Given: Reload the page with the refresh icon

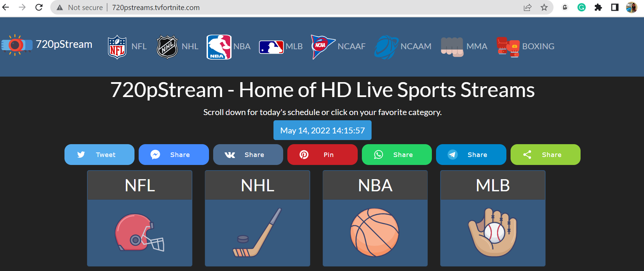Looking at the screenshot, I should (x=39, y=7).
